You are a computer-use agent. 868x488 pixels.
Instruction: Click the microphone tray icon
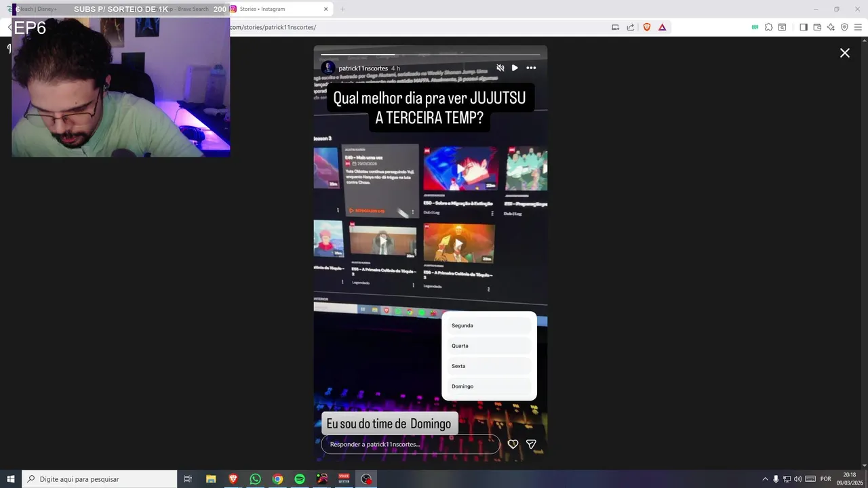point(776,479)
